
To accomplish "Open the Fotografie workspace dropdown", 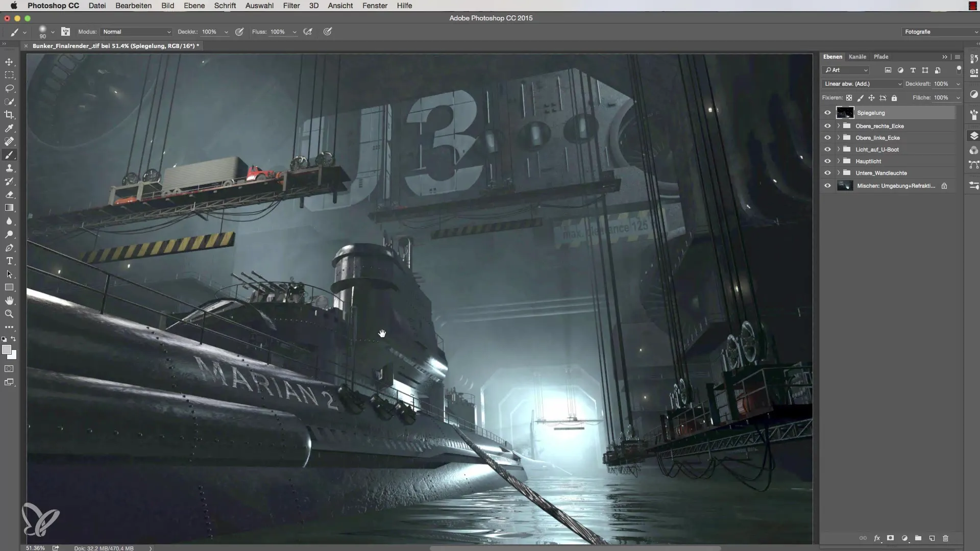I will [x=941, y=32].
